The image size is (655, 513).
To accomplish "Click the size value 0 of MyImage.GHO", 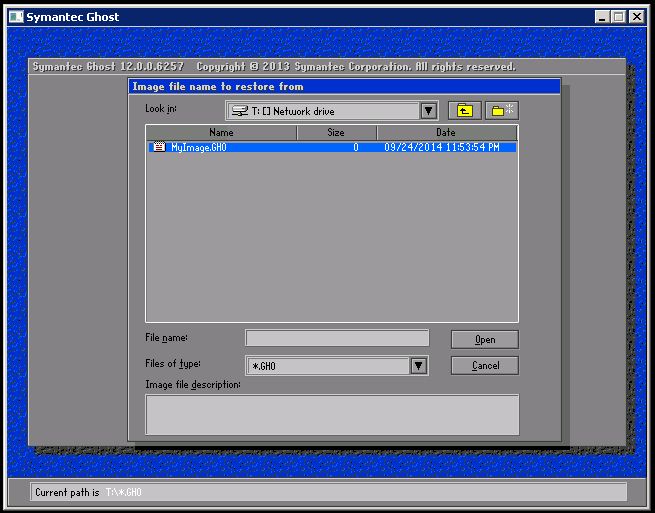I will tap(355, 147).
